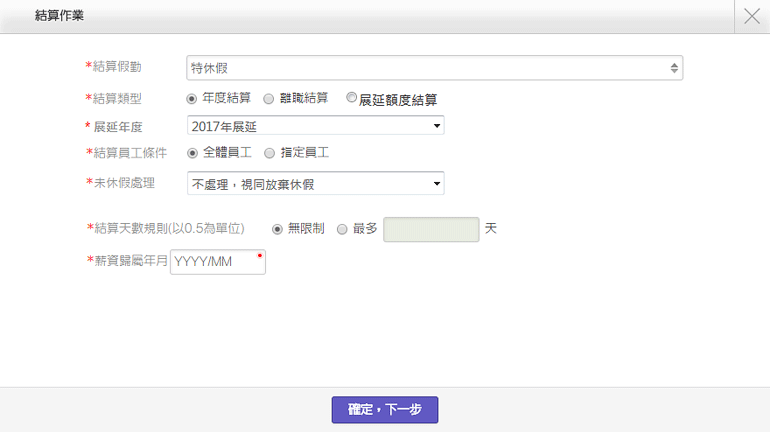Select the 全體員工 radio button

[192, 154]
